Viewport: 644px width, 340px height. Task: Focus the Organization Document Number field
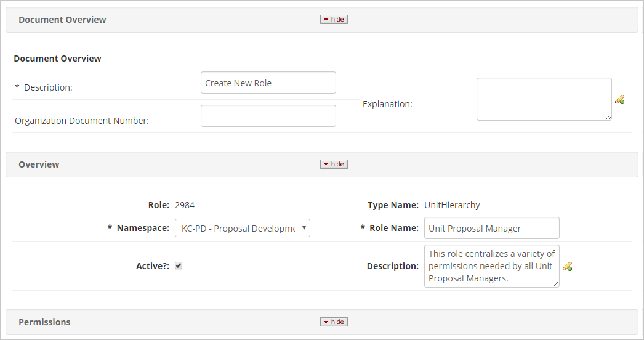click(268, 116)
